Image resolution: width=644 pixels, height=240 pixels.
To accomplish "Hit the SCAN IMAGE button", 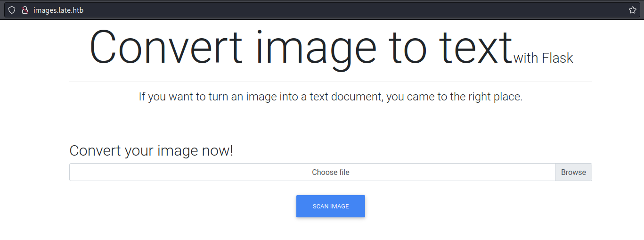I will click(331, 206).
